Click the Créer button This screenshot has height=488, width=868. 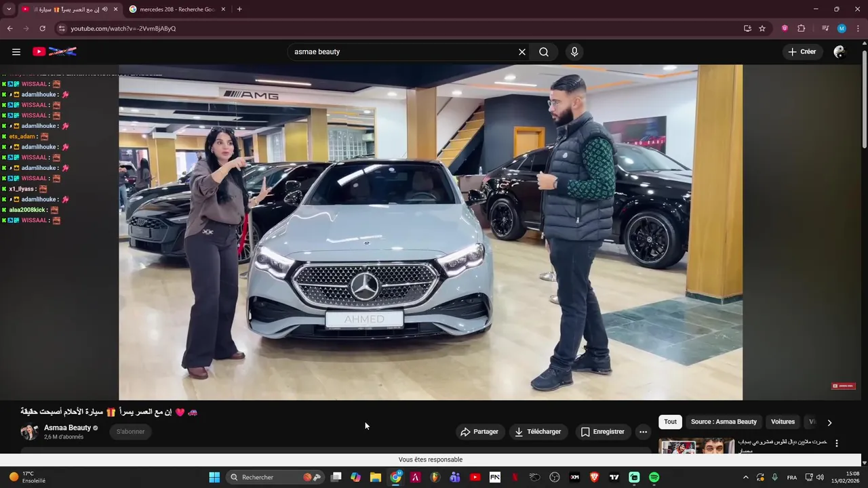(x=802, y=52)
